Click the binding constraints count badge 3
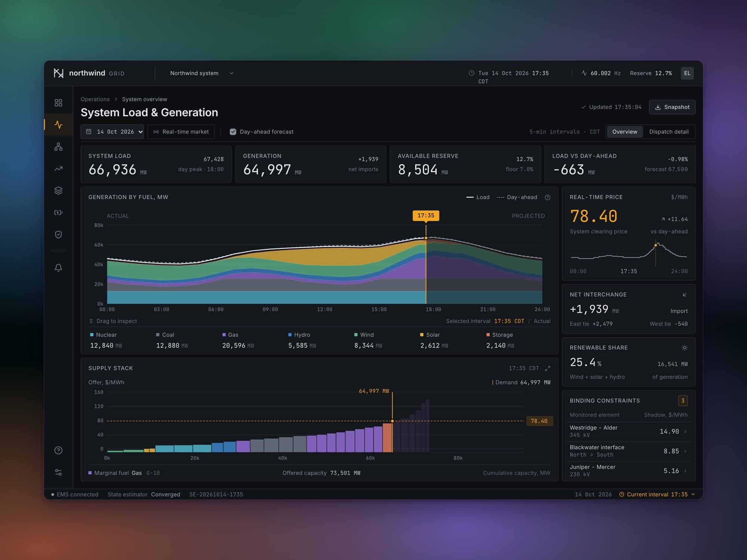 click(683, 401)
